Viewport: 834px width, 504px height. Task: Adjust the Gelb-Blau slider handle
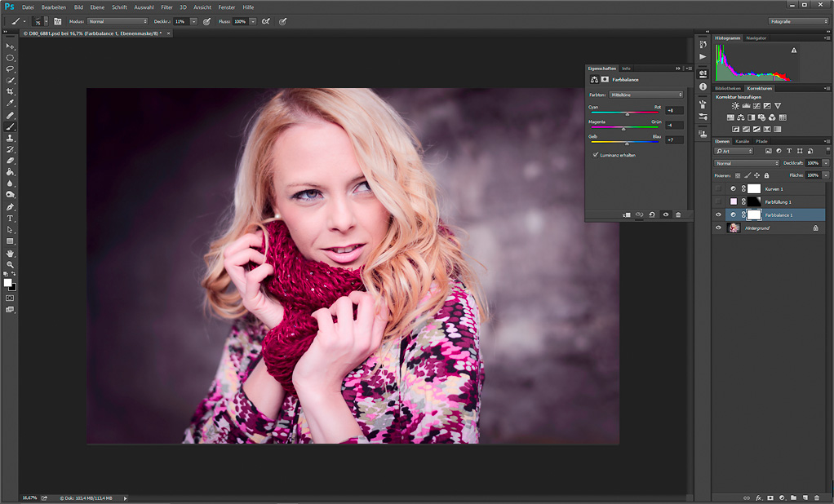pos(627,144)
